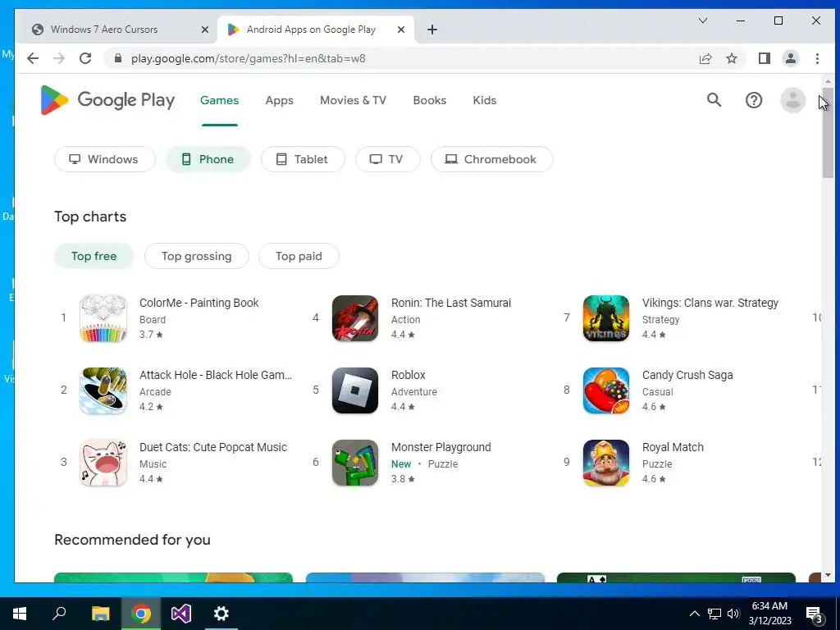The height and width of the screenshot is (630, 840).
Task: Click the Google Play logo
Action: point(107,100)
